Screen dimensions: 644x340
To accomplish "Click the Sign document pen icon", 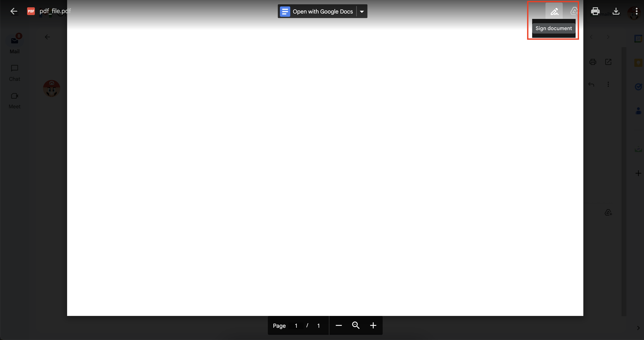I will click(554, 11).
